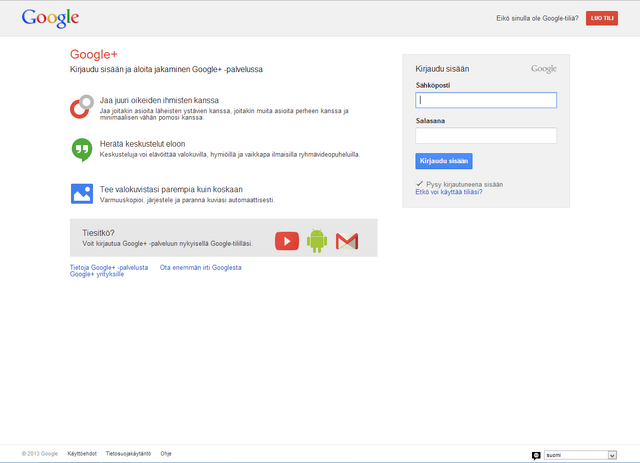Click the blue 'Kirjaudu sisään' button

coord(444,161)
